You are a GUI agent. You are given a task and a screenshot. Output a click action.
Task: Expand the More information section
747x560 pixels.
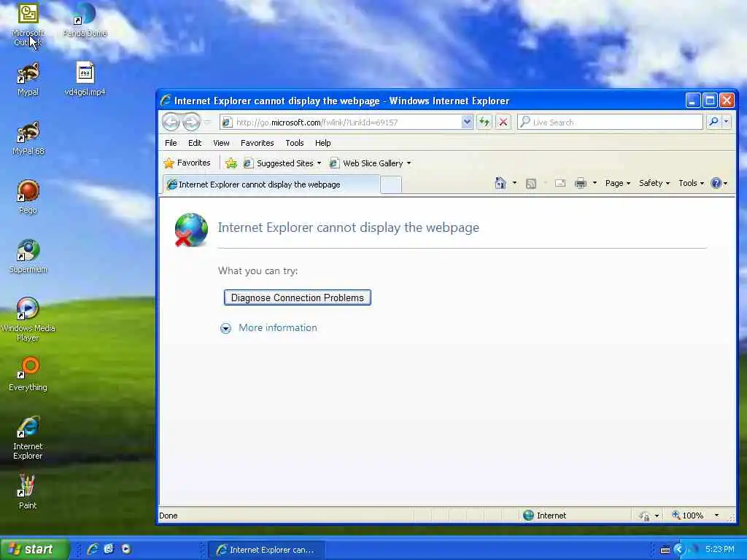coord(268,327)
